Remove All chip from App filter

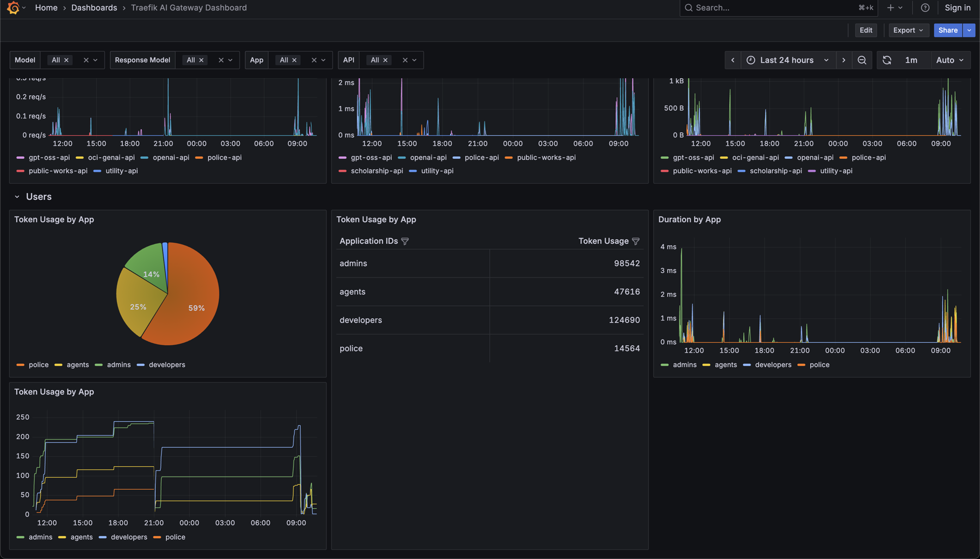(x=294, y=60)
